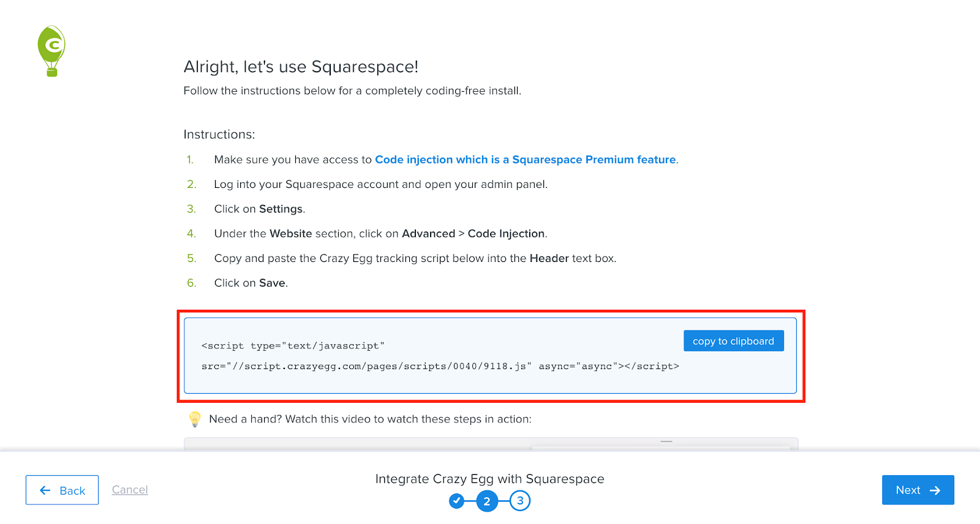Viewport: 980px width, 524px height.
Task: Click the video panel's small dash handle
Action: tap(666, 441)
